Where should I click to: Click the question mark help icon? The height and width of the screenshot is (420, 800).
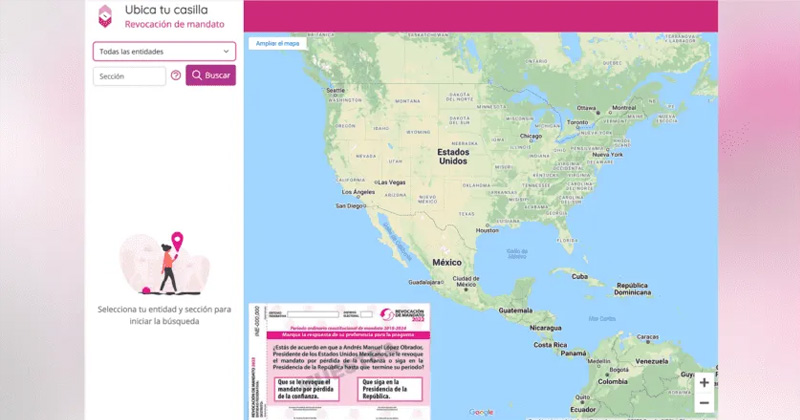point(176,76)
